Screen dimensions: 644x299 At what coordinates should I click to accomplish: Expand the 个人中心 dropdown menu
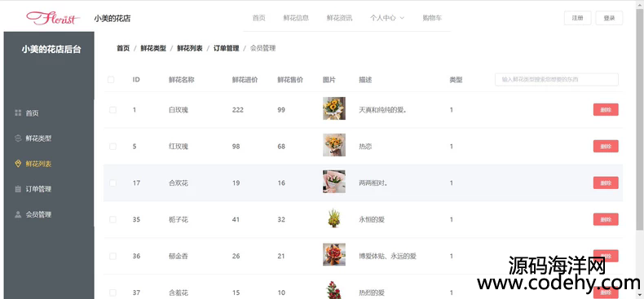point(387,18)
